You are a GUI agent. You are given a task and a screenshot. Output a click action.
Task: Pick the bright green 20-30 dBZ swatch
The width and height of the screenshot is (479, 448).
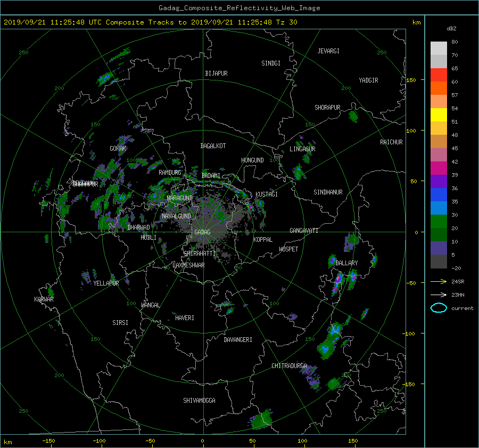pyautogui.click(x=439, y=221)
